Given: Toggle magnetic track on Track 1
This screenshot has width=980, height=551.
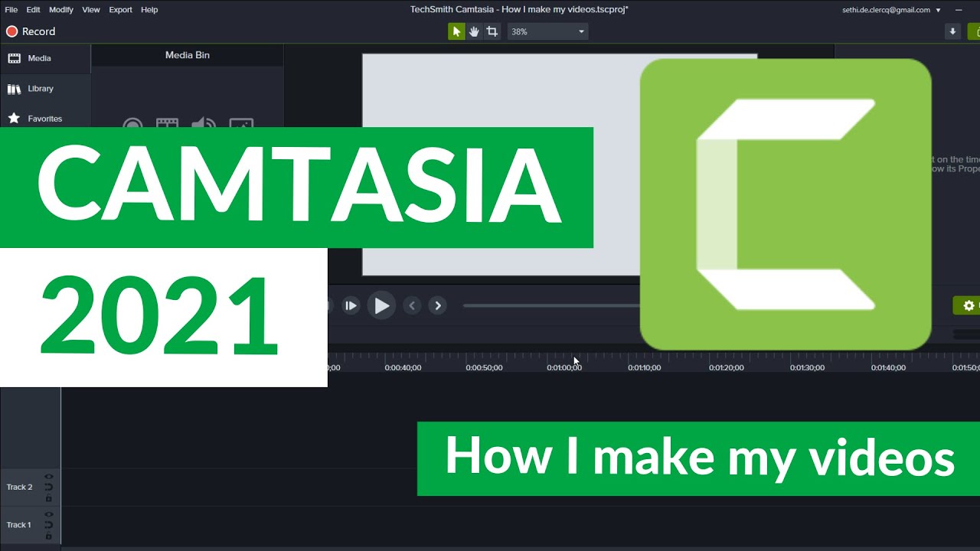Looking at the screenshot, I should pyautogui.click(x=49, y=525).
